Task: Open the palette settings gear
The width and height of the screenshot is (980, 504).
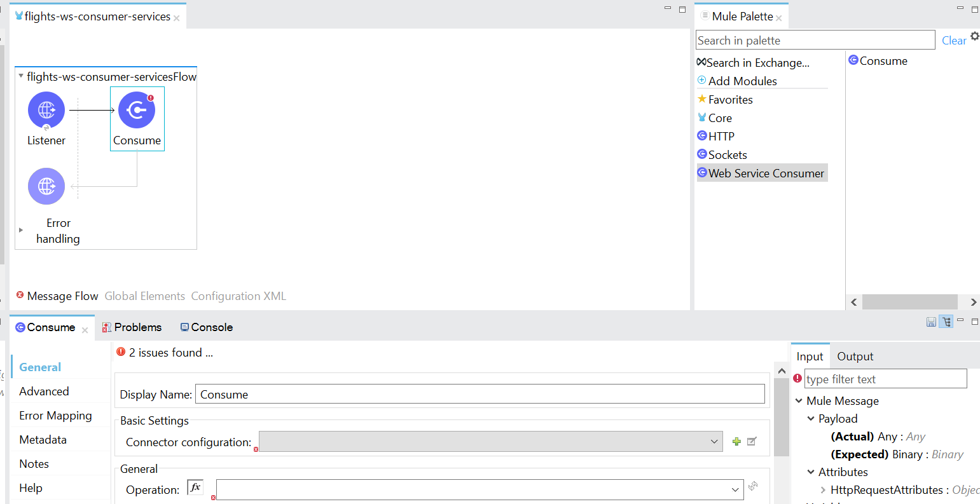Action: pyautogui.click(x=974, y=36)
